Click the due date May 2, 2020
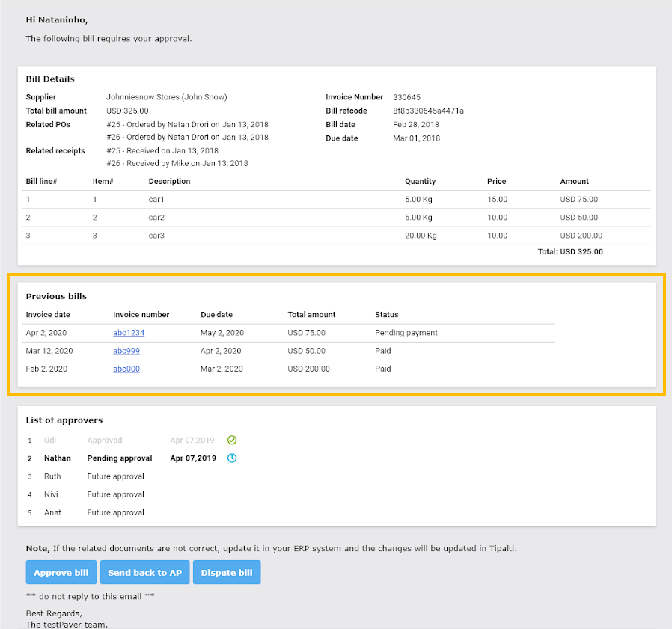 point(222,333)
